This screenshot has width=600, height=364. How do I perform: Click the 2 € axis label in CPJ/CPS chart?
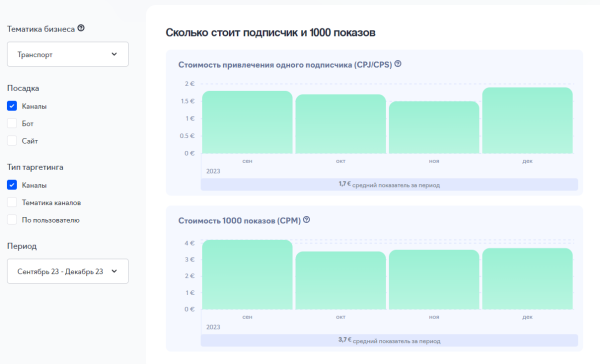(189, 83)
